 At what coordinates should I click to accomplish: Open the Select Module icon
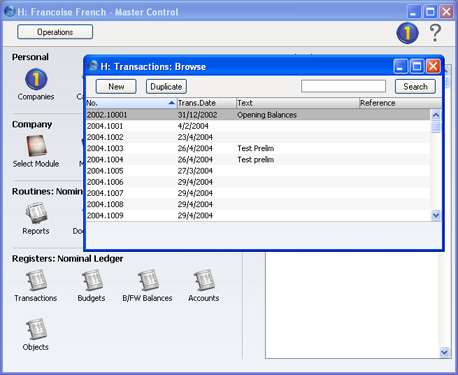pyautogui.click(x=36, y=146)
